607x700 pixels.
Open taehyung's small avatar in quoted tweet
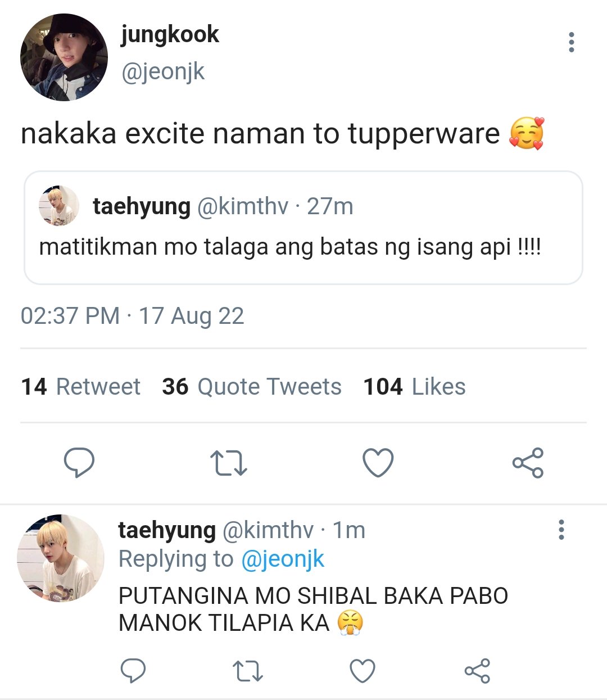coord(59,206)
